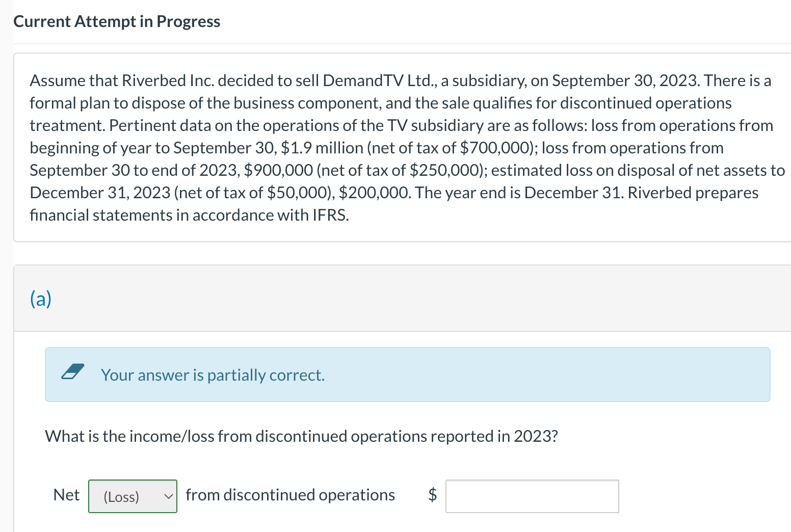Image resolution: width=791 pixels, height=532 pixels.
Task: Expand the chevron beside (Loss)
Action: point(169,496)
